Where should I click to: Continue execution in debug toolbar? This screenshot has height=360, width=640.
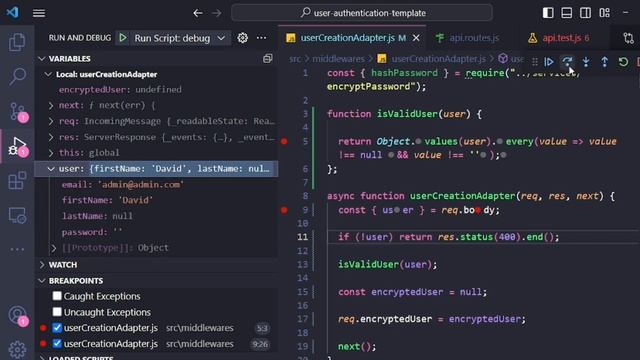(549, 62)
